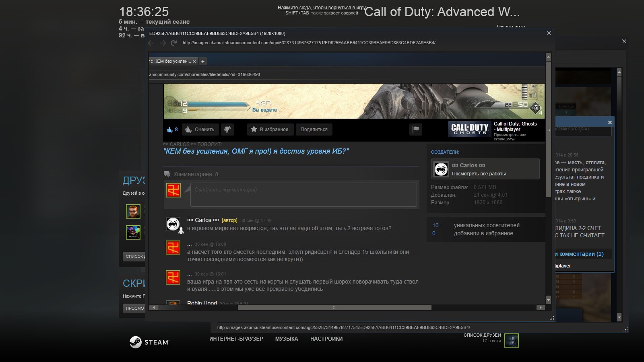Click the '1920 x 1080' size value
644x362 pixels.
(488, 203)
